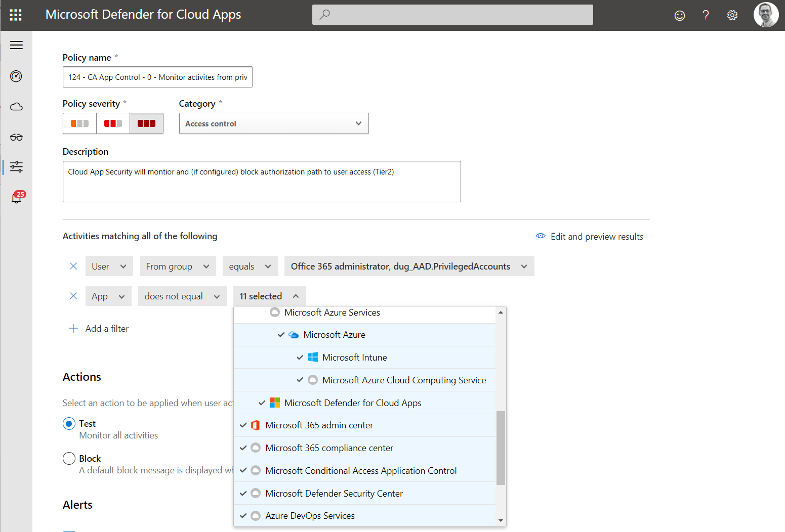Uncheck Microsoft Conditional Access Application Control
The image size is (785, 532).
[243, 470]
